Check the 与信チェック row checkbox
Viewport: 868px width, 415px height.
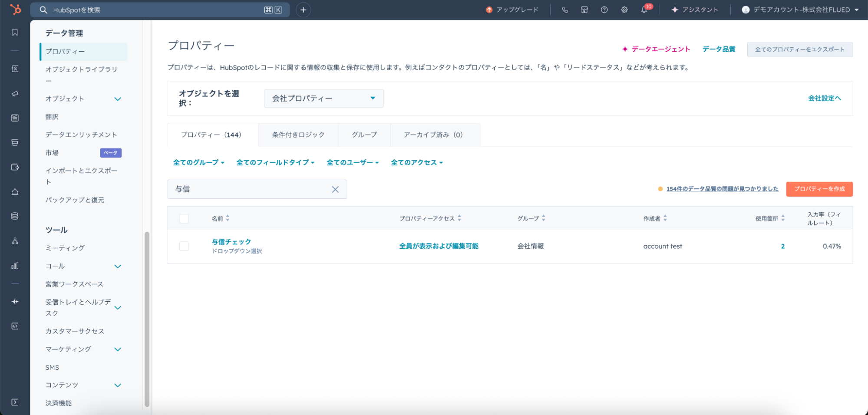click(184, 246)
